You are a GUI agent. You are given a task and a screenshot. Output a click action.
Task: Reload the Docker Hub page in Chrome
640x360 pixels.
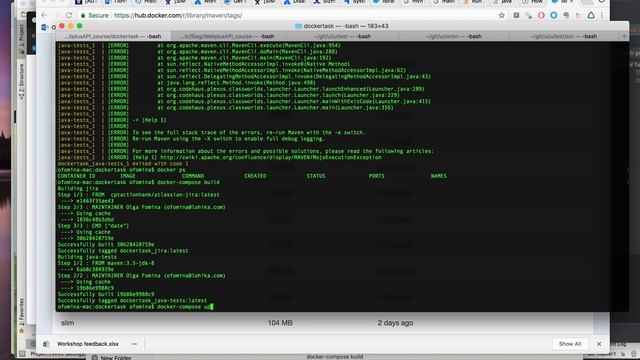pos(69,15)
